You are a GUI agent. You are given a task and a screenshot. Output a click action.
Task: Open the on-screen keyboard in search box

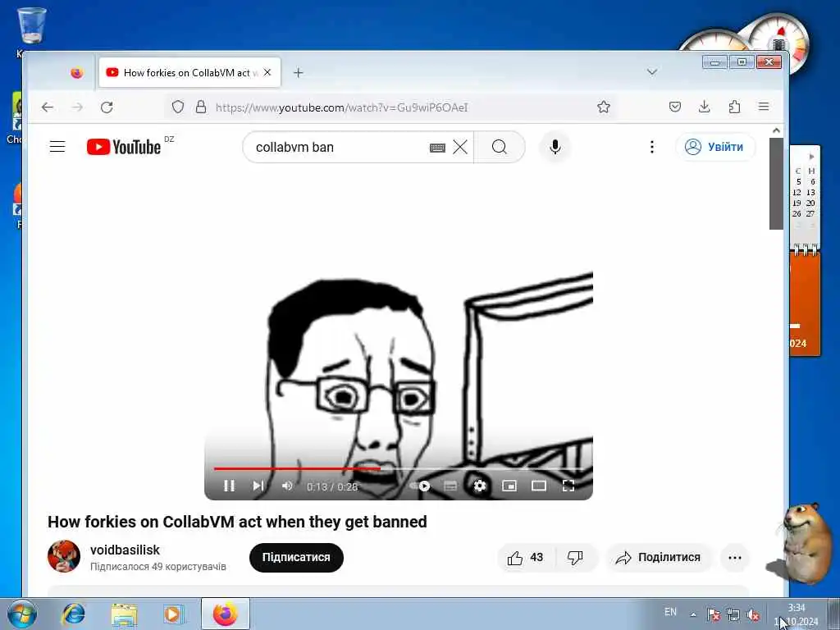pyautogui.click(x=437, y=148)
